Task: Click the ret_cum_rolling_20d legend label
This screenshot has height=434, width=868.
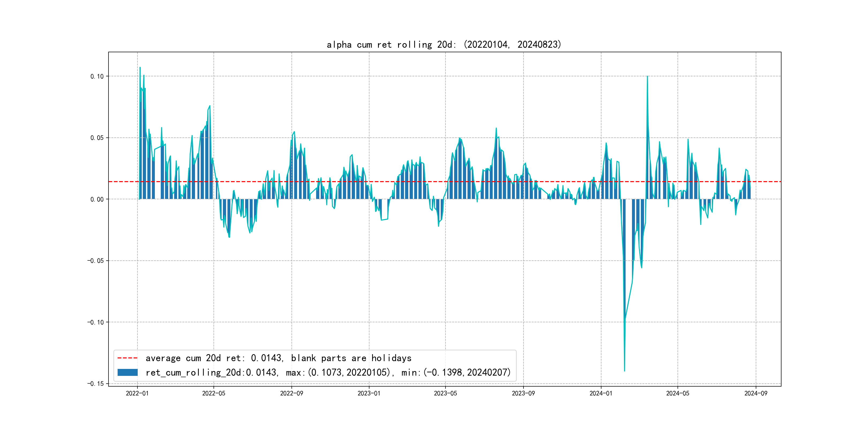Action: click(x=328, y=372)
